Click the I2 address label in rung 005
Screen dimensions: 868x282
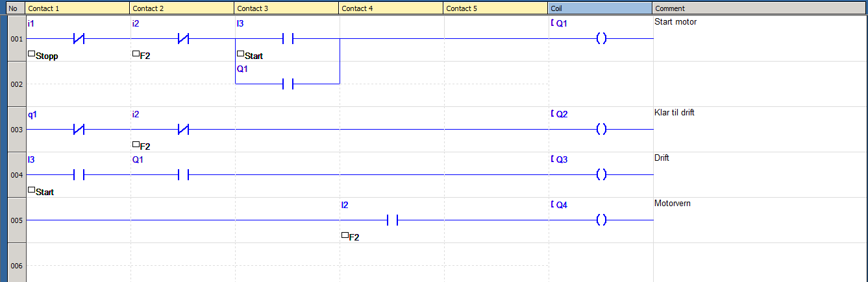345,205
